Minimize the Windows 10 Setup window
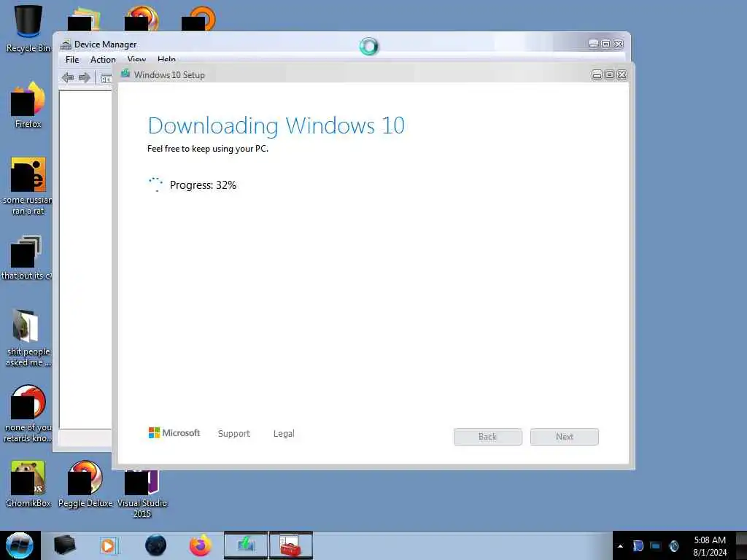The height and width of the screenshot is (560, 747). pos(597,75)
